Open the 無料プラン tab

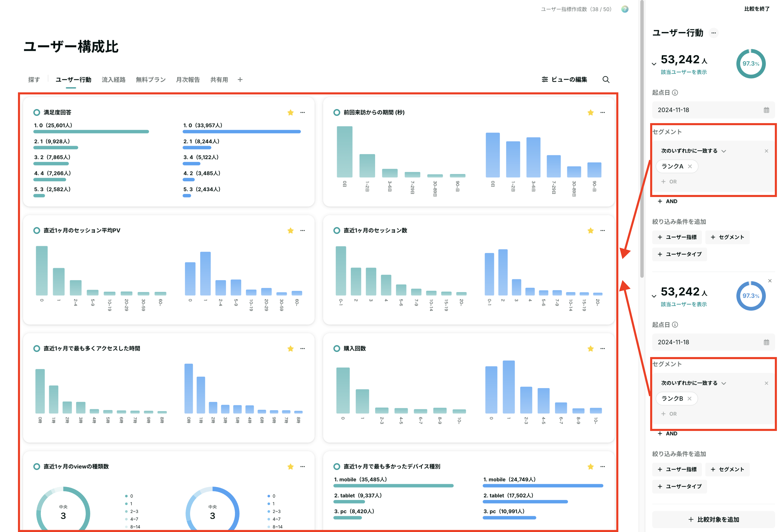pyautogui.click(x=151, y=80)
